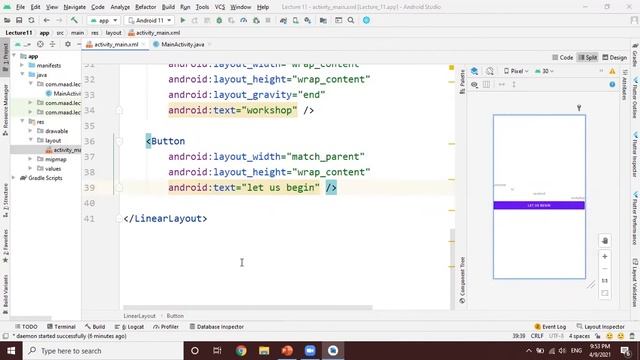Open the Terminal tool window
Screen dimensions: 640x360
coord(61,327)
